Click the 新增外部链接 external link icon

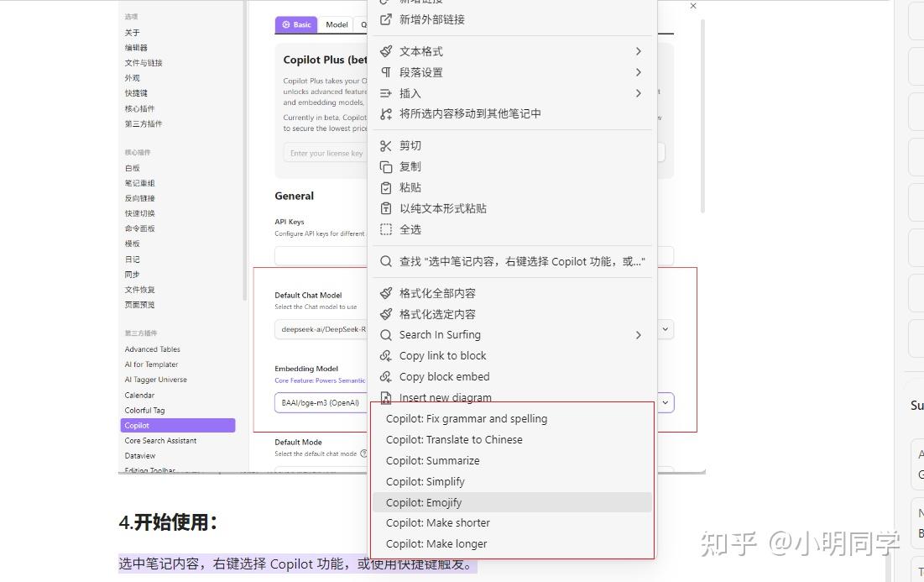coord(386,18)
